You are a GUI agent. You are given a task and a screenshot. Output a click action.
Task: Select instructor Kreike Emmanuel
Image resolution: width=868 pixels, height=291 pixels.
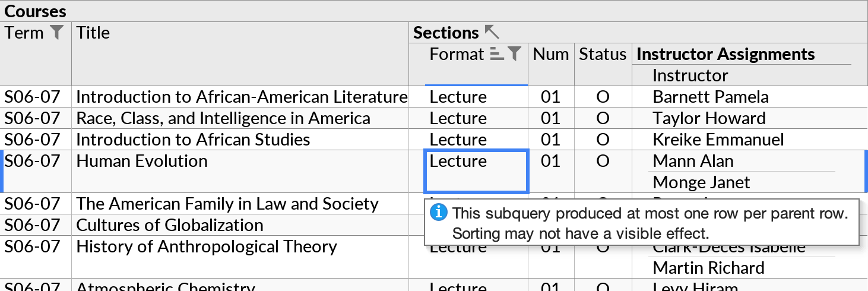tap(718, 140)
